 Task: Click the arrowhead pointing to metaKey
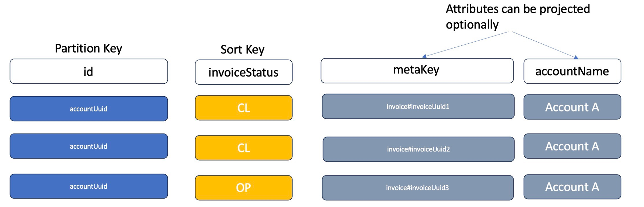[424, 56]
